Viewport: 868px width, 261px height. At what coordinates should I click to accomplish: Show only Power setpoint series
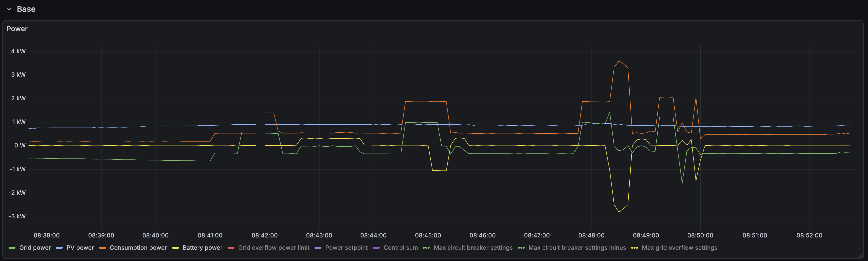pos(347,248)
